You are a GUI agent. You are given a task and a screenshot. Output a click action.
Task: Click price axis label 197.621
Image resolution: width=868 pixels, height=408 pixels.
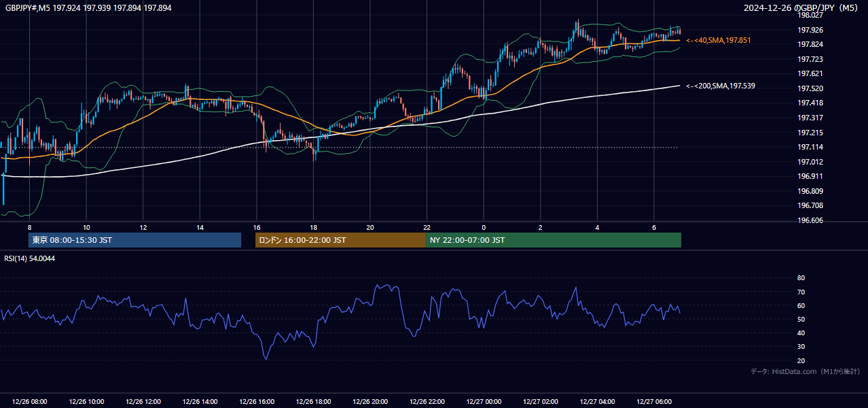[810, 73]
